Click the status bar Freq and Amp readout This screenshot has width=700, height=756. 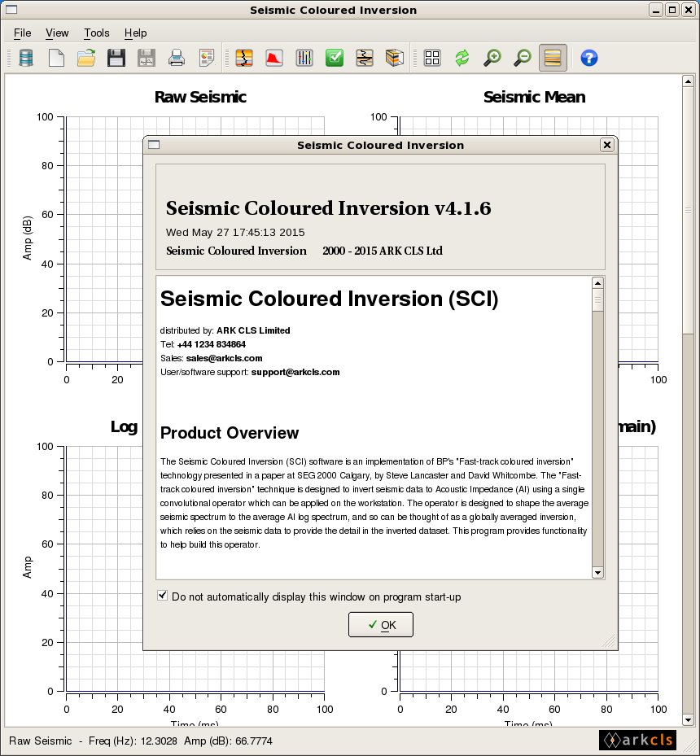[x=181, y=741]
